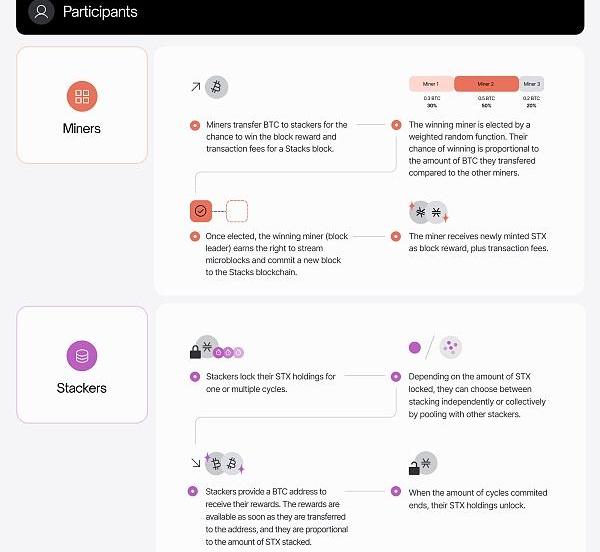
Task: Select the Miner 2 bar segment
Action: click(x=486, y=84)
